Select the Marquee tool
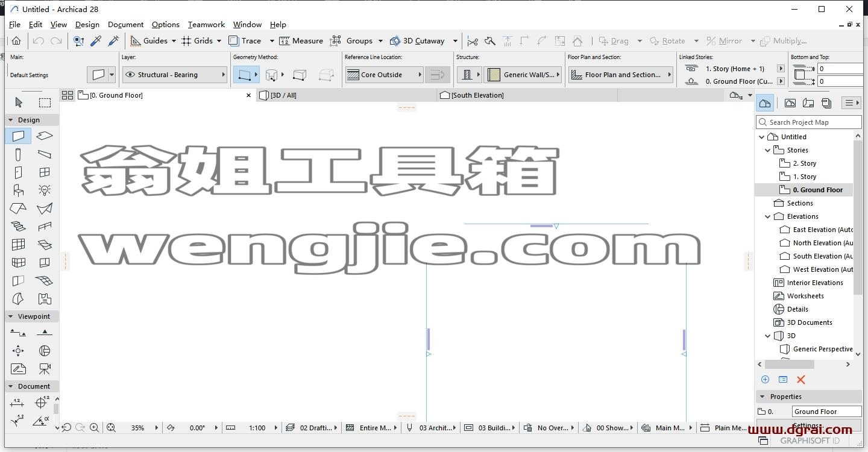The width and height of the screenshot is (868, 452). tap(45, 102)
